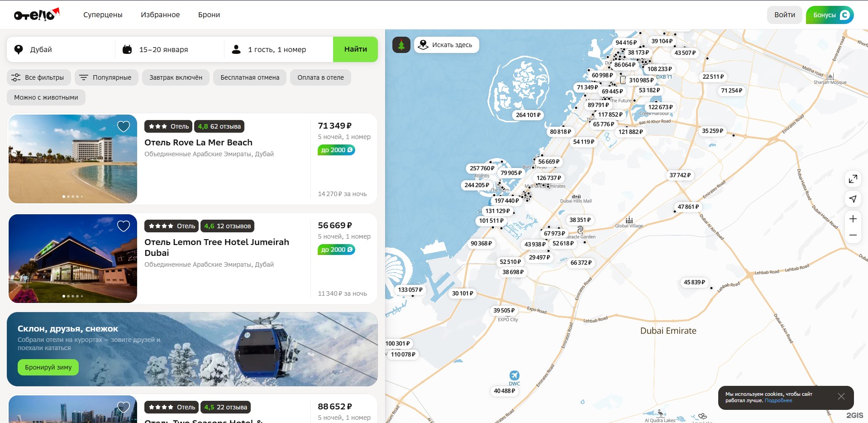
Task: Enable the free cancellation filter
Action: click(x=249, y=77)
